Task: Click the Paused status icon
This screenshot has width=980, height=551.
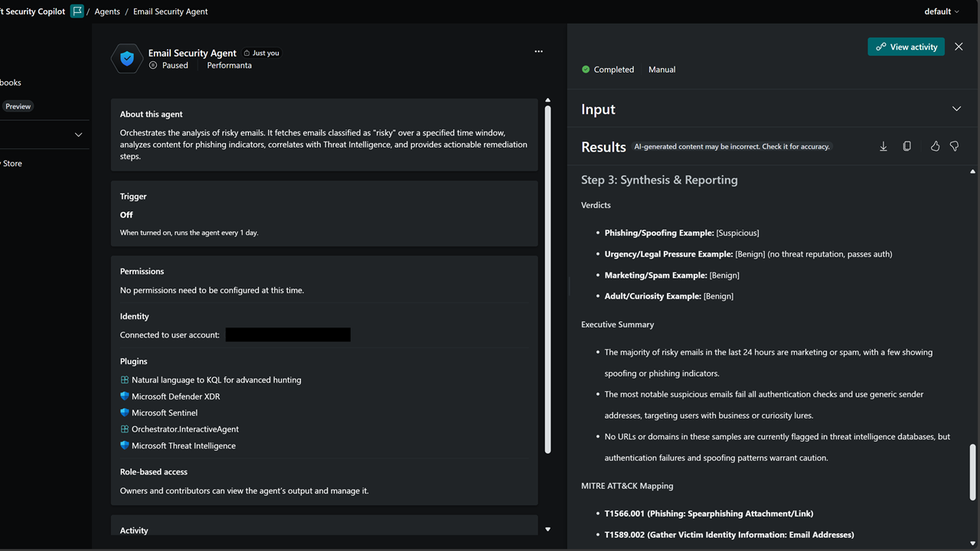Action: point(153,65)
